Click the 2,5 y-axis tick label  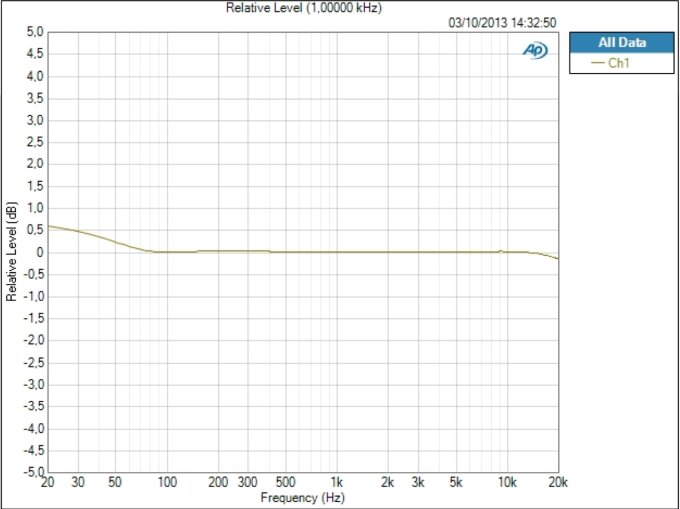tap(35, 142)
